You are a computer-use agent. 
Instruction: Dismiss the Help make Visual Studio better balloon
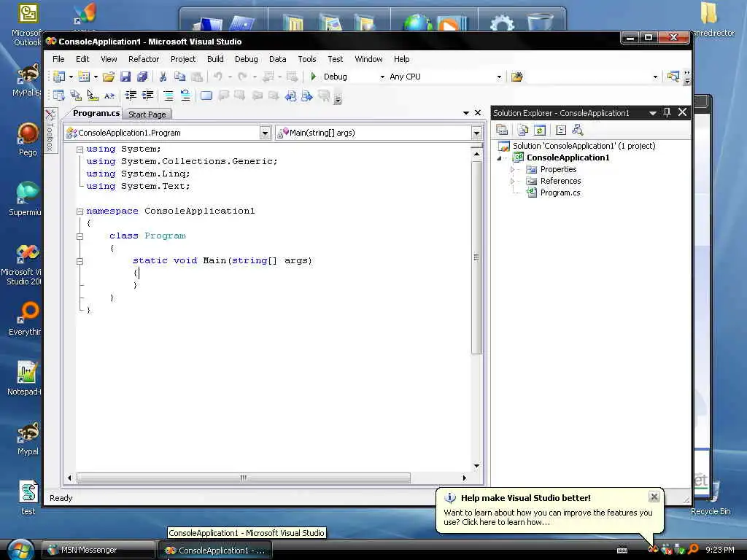pyautogui.click(x=654, y=497)
